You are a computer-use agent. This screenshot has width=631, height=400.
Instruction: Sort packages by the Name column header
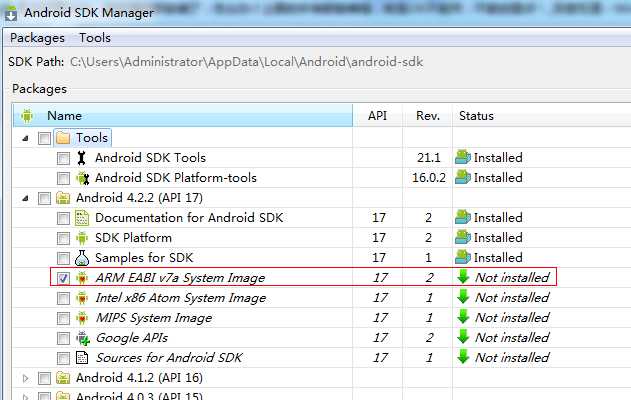tap(183, 116)
